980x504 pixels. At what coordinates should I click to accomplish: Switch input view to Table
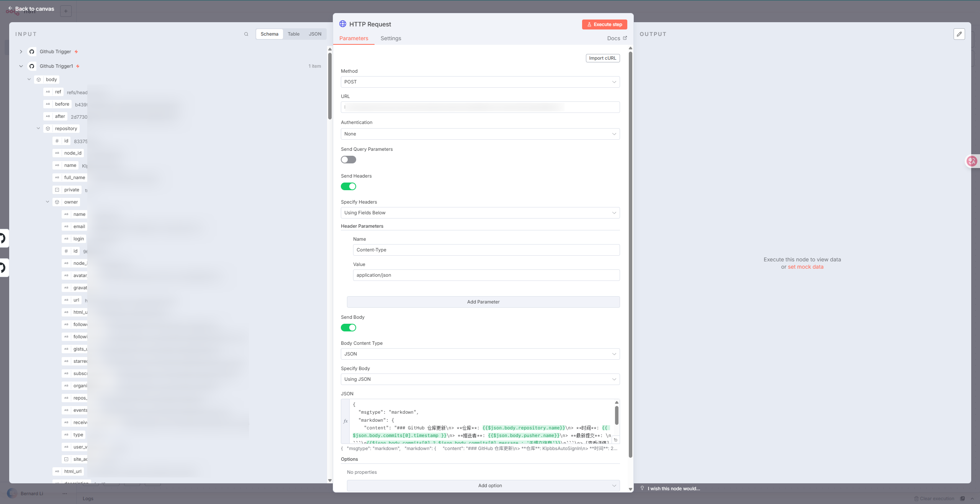click(293, 34)
